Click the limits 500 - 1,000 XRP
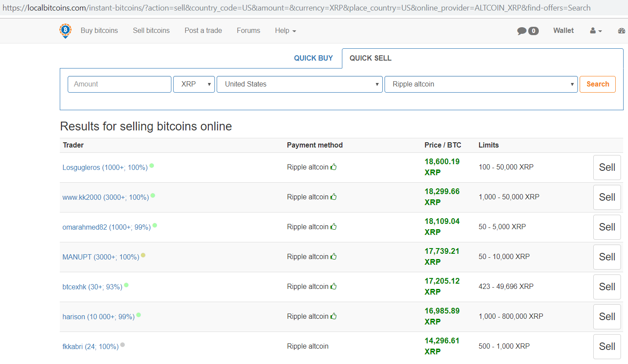This screenshot has height=364, width=628. click(504, 346)
